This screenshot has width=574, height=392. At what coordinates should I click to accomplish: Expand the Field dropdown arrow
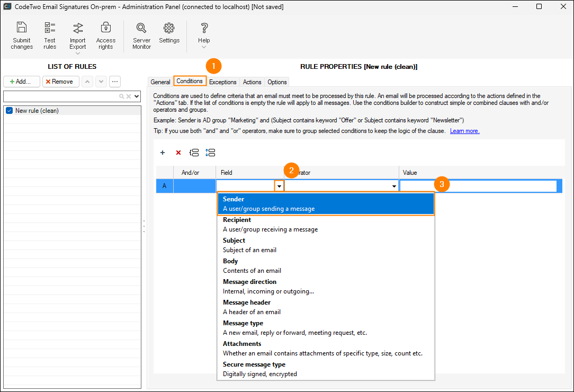tap(279, 186)
